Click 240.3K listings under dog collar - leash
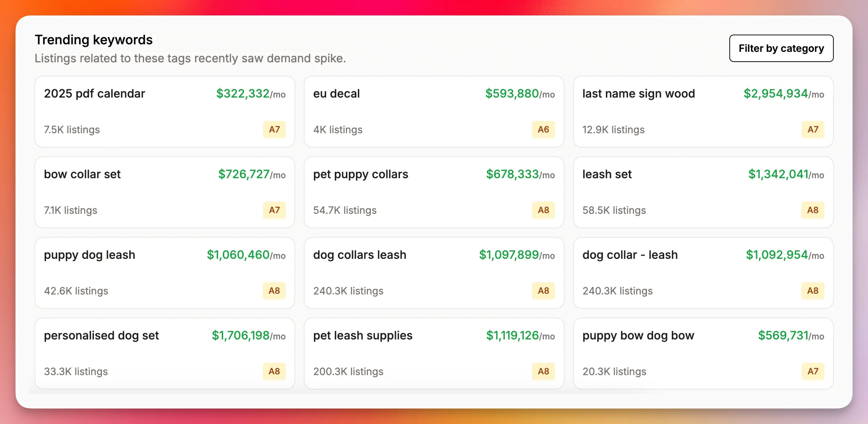868x424 pixels. pos(617,291)
